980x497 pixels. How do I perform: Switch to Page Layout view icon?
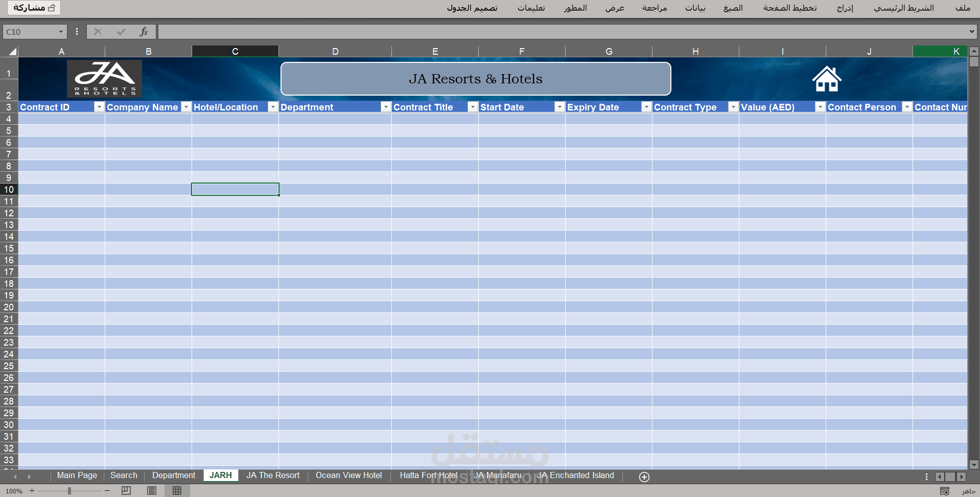coord(152,490)
